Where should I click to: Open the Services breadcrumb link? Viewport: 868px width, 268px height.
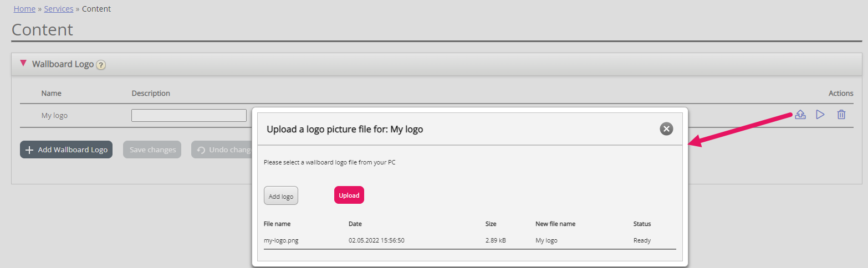59,9
